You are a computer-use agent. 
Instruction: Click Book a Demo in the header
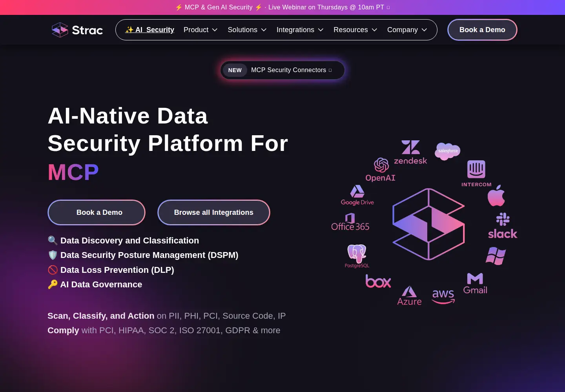point(482,30)
